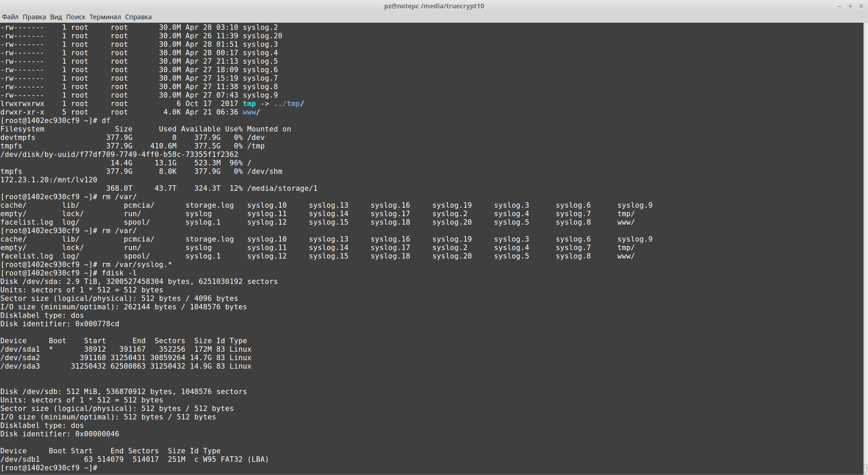Viewport: 868px width, 475px height.
Task: Click 'syslog.16' in second completion list
Action: tap(390, 239)
